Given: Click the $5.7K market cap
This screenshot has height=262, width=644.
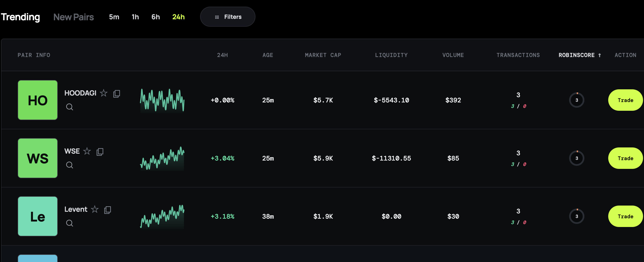Looking at the screenshot, I should click(x=323, y=100).
